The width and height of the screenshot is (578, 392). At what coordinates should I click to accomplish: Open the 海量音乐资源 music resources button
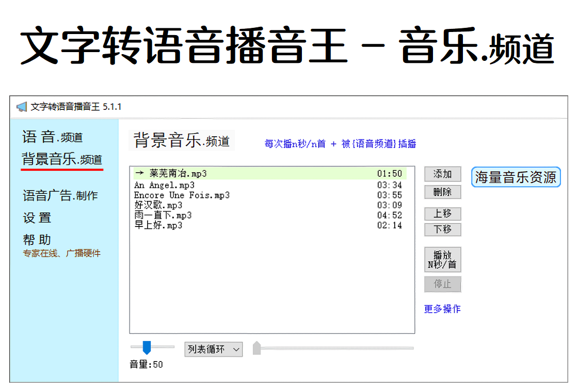(516, 177)
